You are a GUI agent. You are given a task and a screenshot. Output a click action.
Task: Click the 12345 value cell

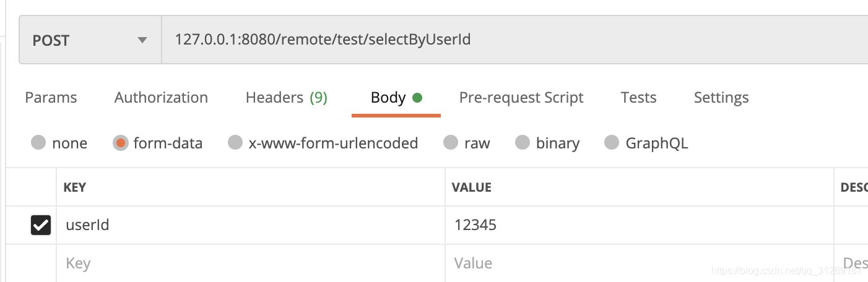tap(638, 224)
